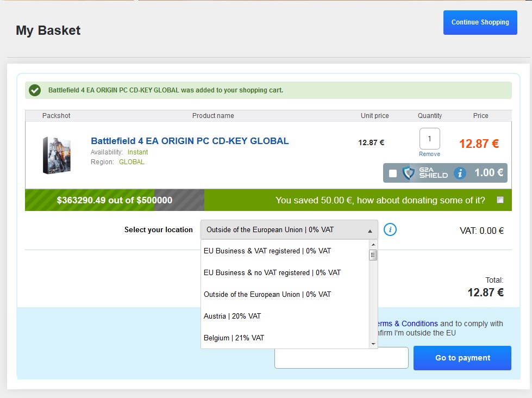
Task: Click the G2A Shield logo icon
Action: pyautogui.click(x=409, y=173)
